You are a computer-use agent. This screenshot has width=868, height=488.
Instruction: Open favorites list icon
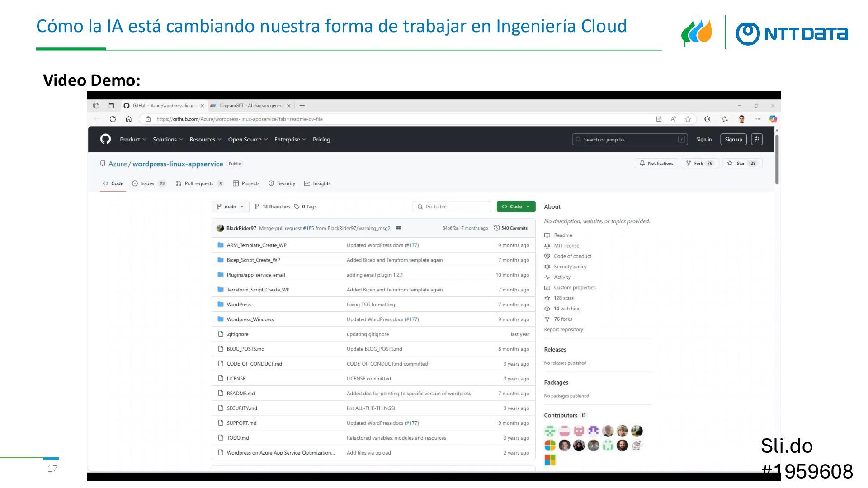coord(725,119)
